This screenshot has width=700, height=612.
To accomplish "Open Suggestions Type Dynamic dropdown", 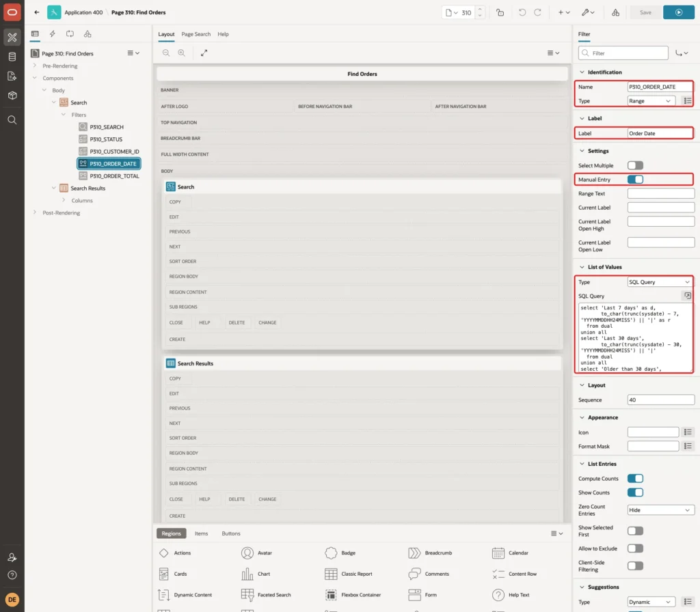I will point(651,602).
